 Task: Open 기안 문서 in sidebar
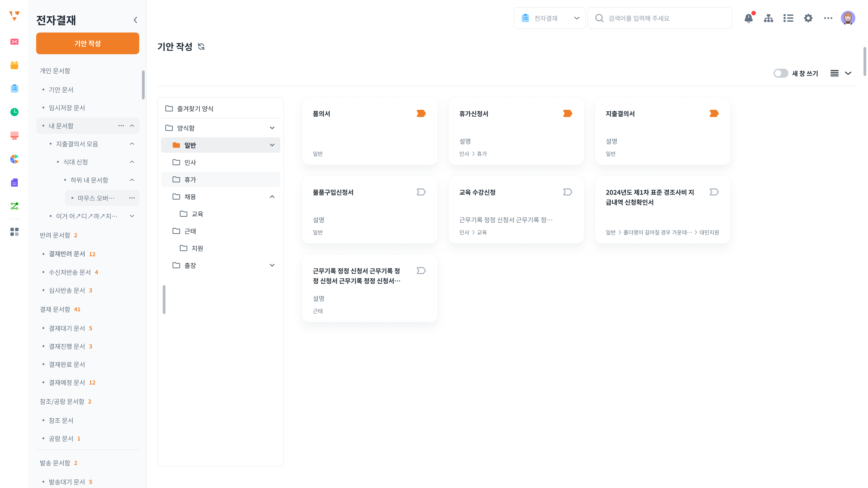click(61, 90)
